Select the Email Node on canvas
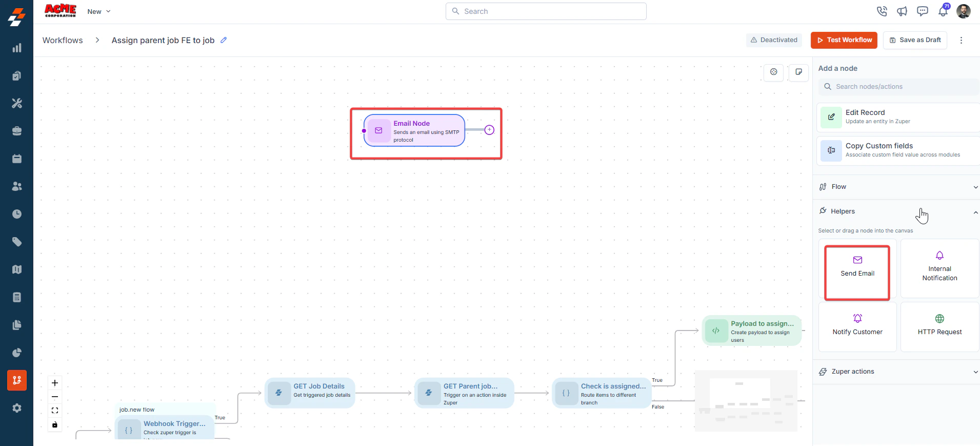 point(414,130)
